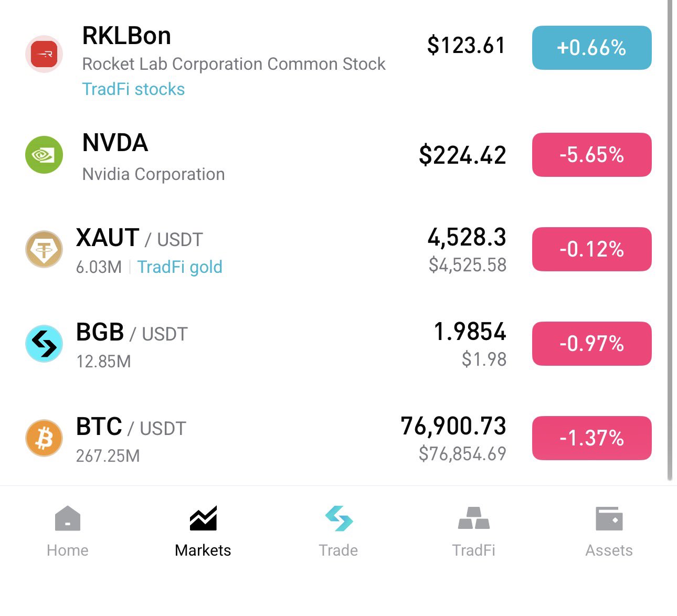The image size is (677, 616).
Task: Click the +0.66% change button for RKLBon
Action: (592, 48)
